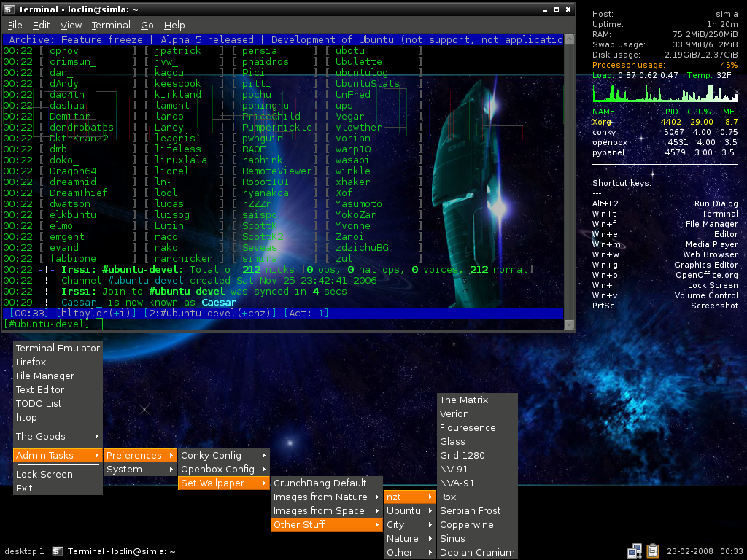Click the "desktop 1" workspace button

[23, 551]
